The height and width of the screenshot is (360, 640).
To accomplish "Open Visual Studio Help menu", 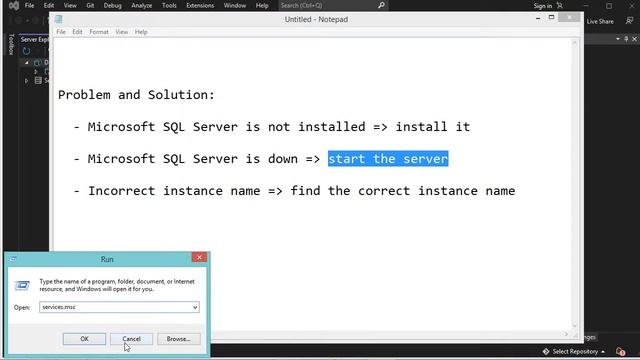I will (262, 6).
